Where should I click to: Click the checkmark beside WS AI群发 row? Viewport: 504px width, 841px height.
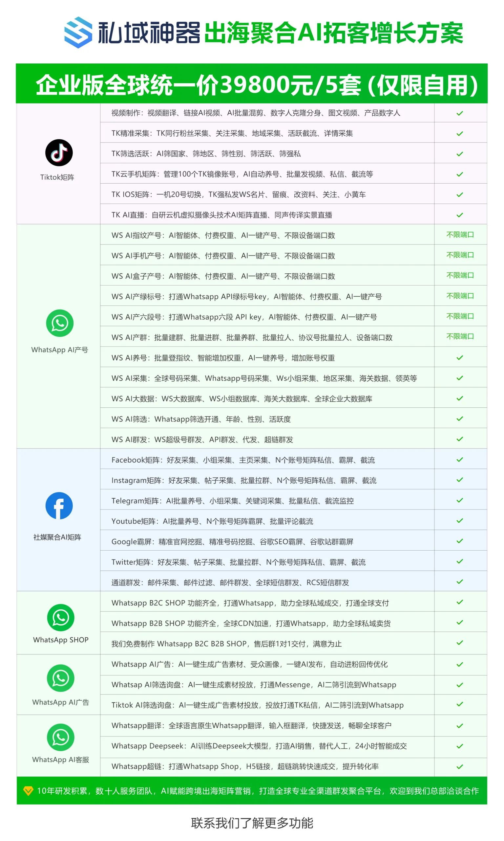(459, 439)
